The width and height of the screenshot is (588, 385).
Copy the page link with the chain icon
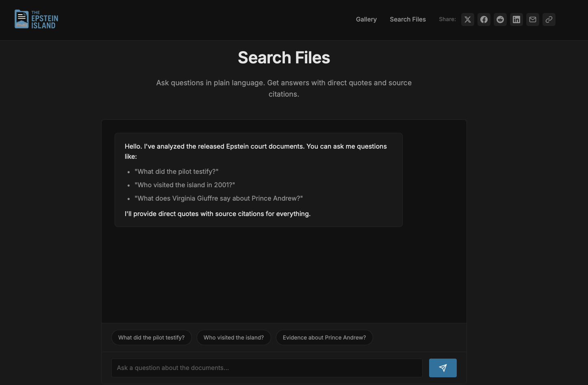click(x=549, y=19)
